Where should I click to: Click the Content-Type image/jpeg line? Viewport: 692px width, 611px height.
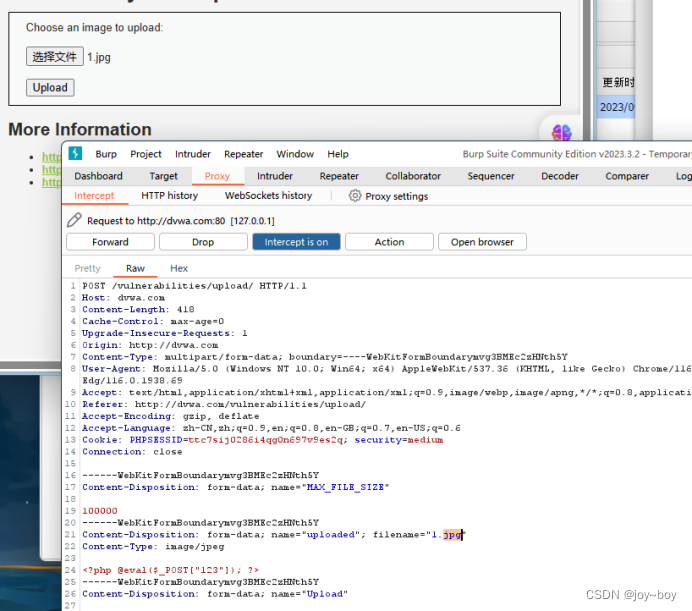(153, 547)
